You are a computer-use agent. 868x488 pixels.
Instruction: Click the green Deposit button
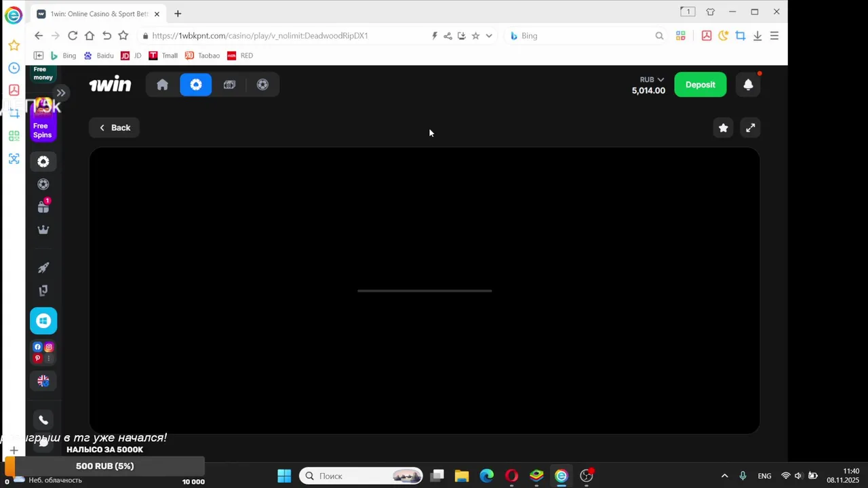(701, 85)
